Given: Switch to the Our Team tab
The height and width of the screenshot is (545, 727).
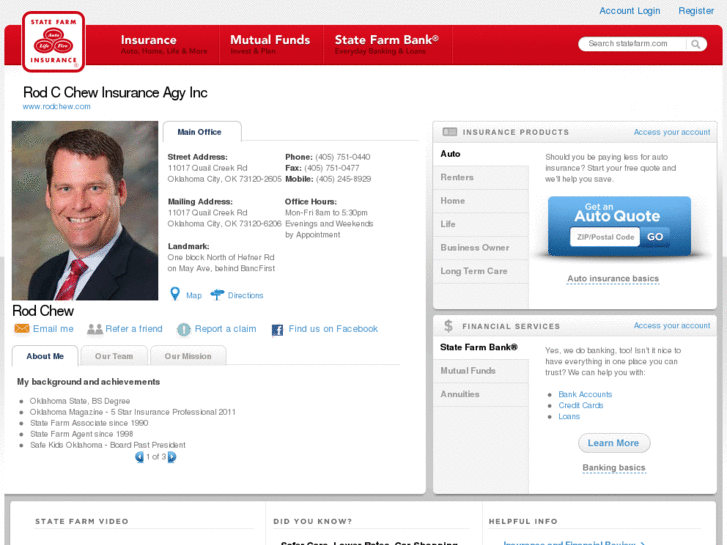Looking at the screenshot, I should (114, 356).
